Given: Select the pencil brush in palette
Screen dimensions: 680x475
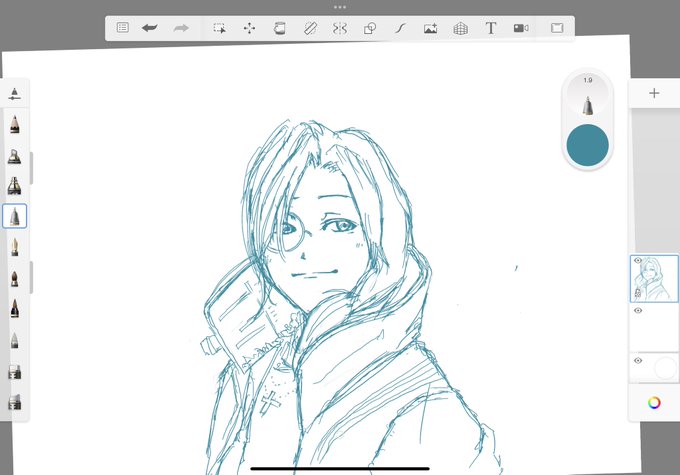Looking at the screenshot, I should (14, 124).
